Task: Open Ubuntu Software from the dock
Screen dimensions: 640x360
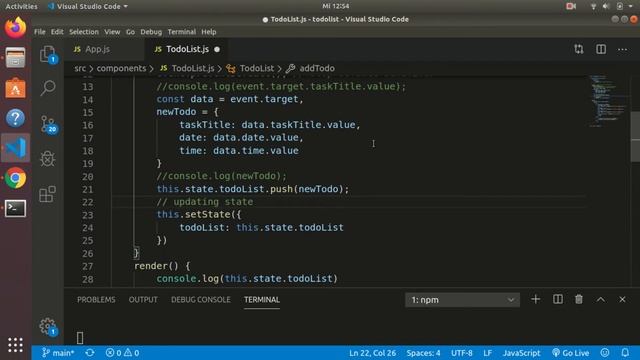Action: pyautogui.click(x=16, y=88)
